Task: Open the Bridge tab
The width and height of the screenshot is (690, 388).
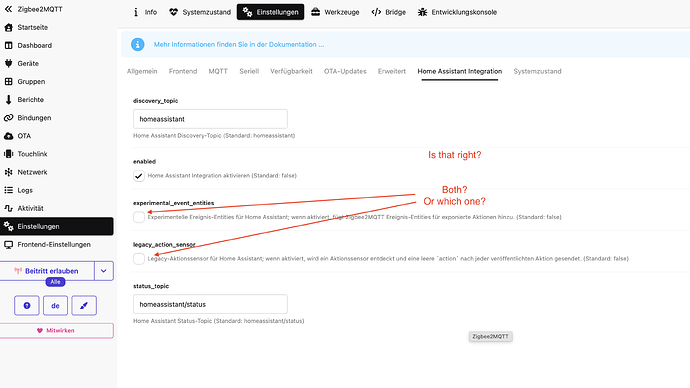Action: (389, 12)
